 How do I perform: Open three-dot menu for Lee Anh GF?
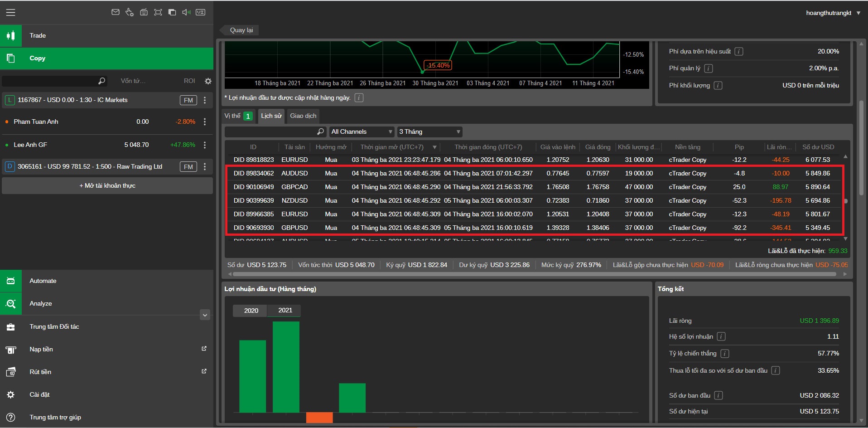(x=205, y=145)
